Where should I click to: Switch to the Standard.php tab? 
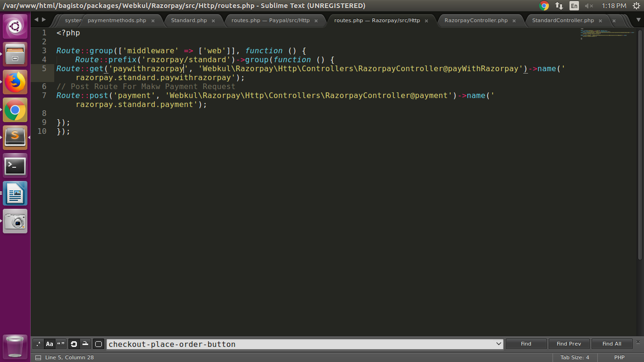189,21
